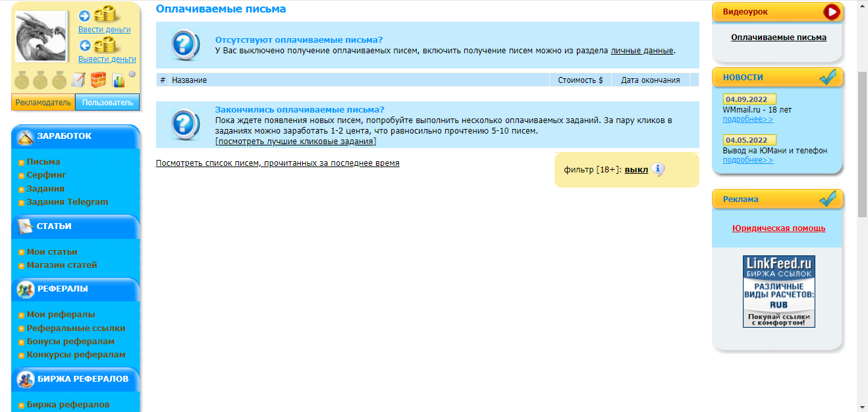Open the Юридическая помощь ad link

(778, 228)
